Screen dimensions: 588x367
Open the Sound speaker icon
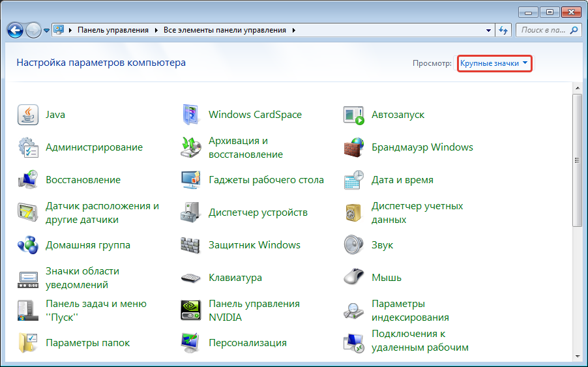353,245
